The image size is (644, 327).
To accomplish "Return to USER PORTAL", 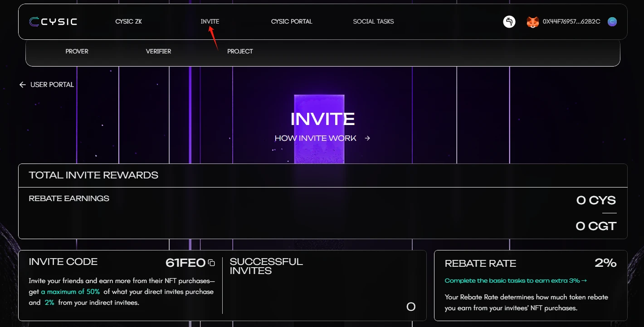I will (x=51, y=85).
